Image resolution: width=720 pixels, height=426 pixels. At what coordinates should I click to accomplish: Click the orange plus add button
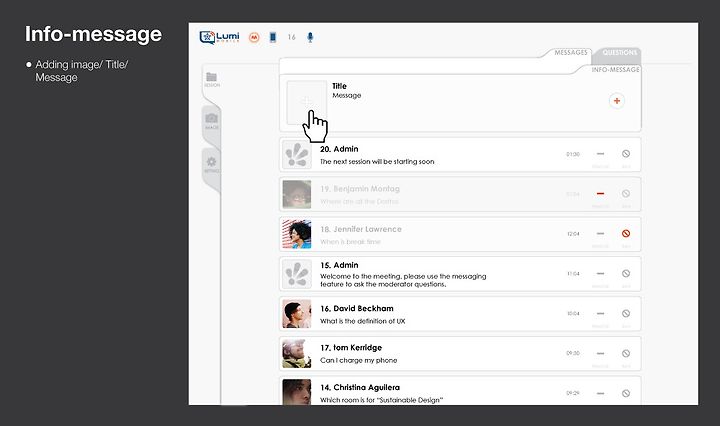point(617,101)
